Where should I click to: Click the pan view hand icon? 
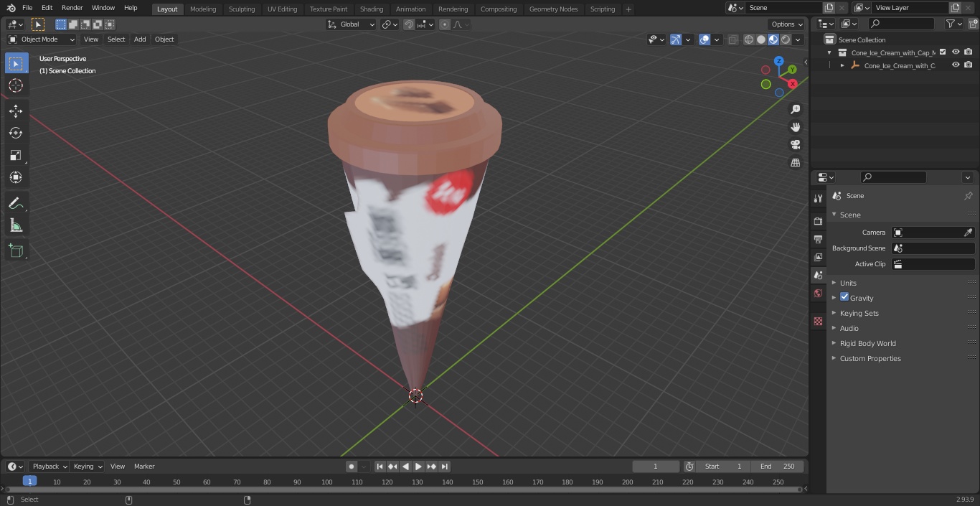click(795, 127)
